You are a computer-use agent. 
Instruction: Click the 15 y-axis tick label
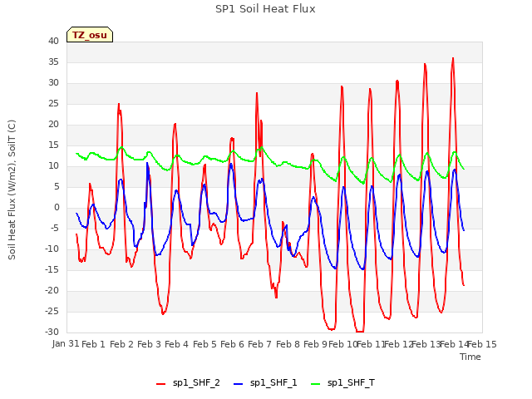tap(53, 145)
